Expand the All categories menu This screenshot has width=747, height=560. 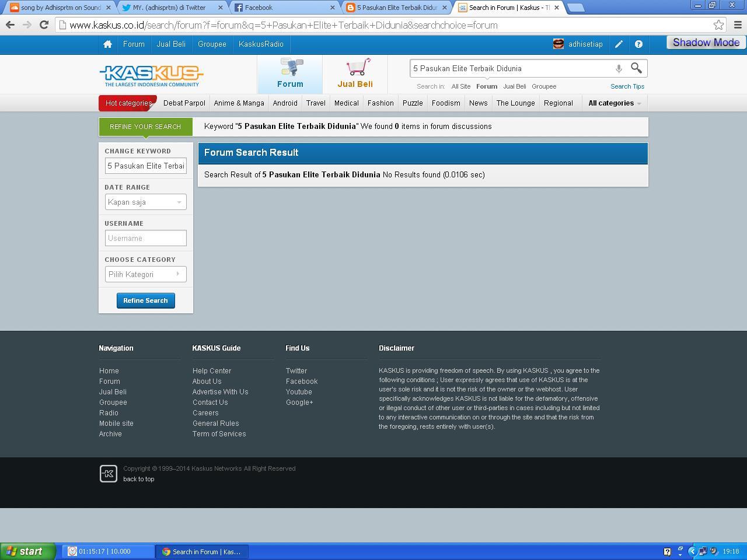coord(615,103)
